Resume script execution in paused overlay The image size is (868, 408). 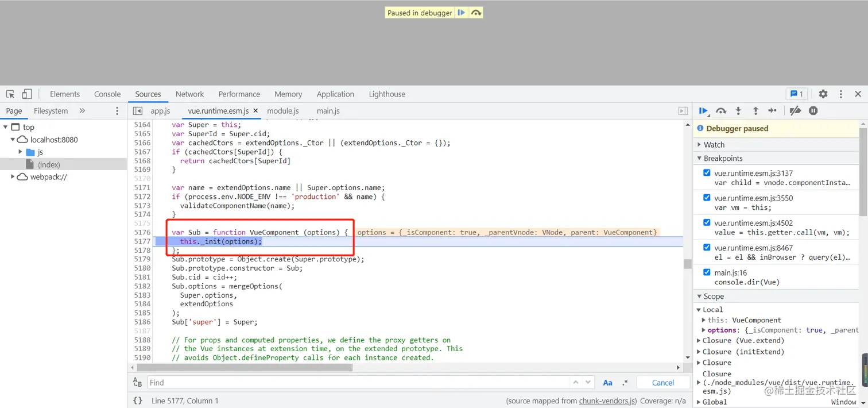pos(462,13)
